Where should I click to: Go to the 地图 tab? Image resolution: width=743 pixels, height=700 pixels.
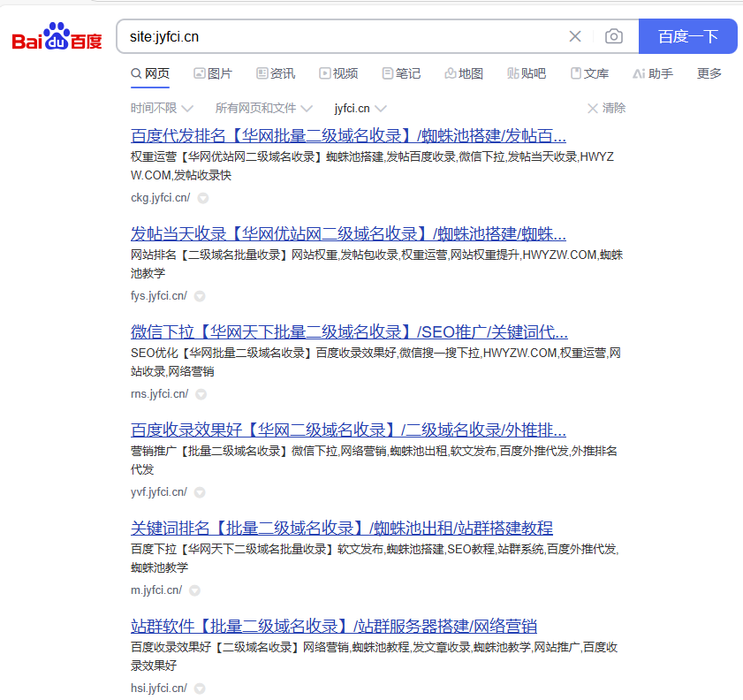pos(464,73)
